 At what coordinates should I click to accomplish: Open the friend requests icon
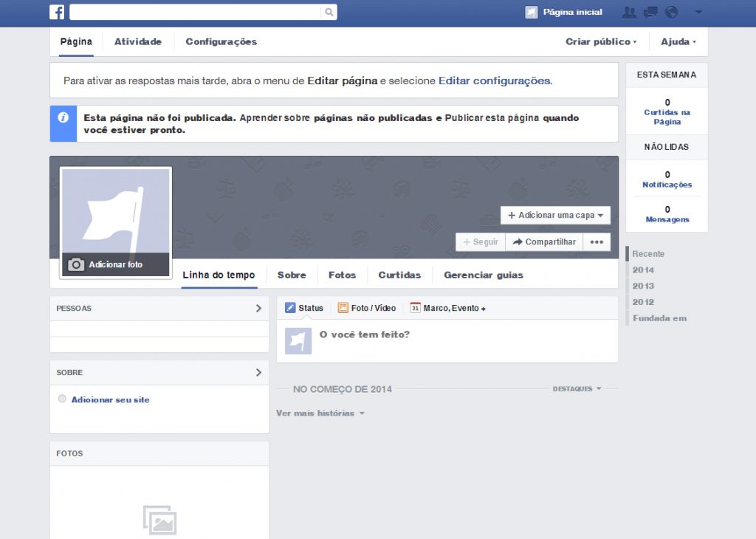pyautogui.click(x=631, y=12)
